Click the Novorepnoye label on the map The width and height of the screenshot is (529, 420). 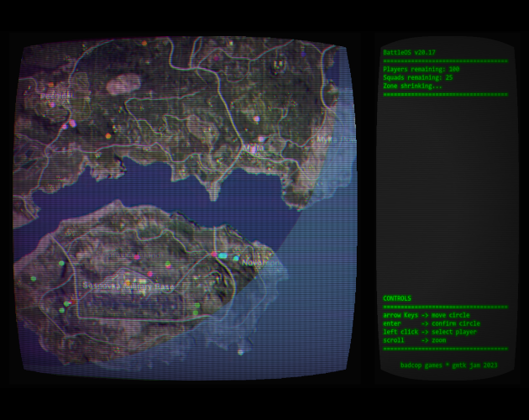[x=259, y=263]
